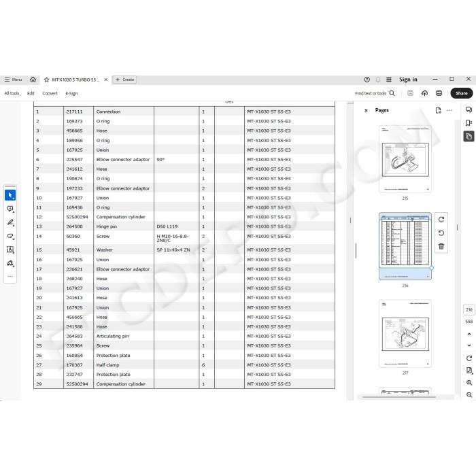
Task: Delete page 216 with trash icon
Action: coord(441,246)
